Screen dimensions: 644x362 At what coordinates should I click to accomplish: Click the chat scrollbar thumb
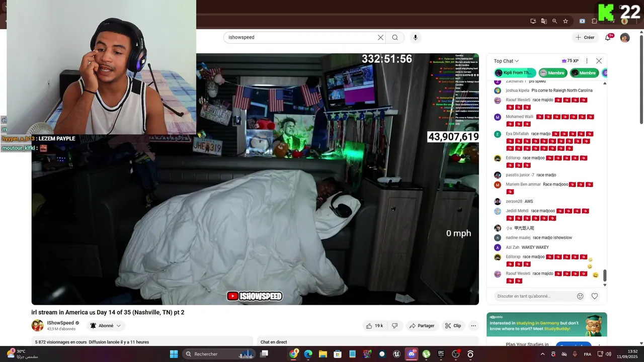tap(605, 276)
